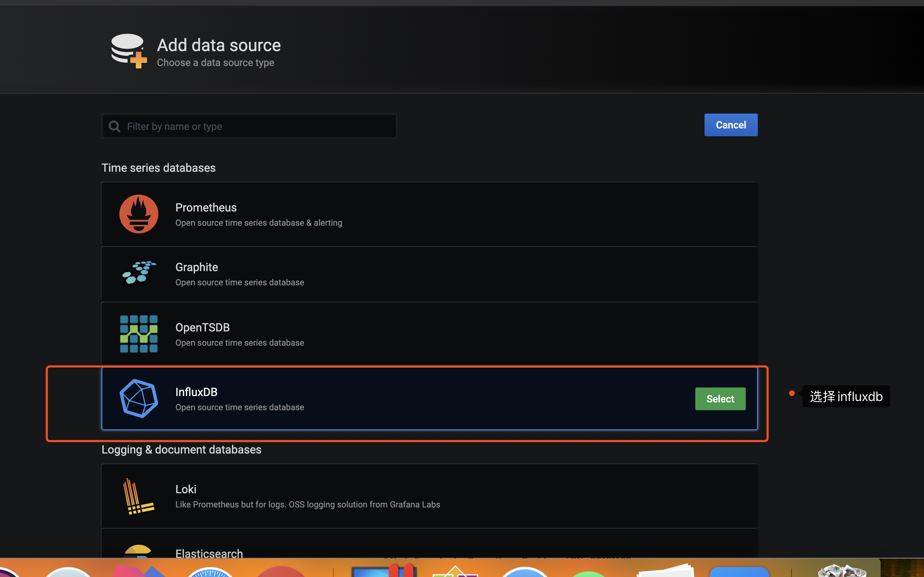924x577 pixels.
Task: Click the Time series databases heading
Action: click(x=158, y=167)
